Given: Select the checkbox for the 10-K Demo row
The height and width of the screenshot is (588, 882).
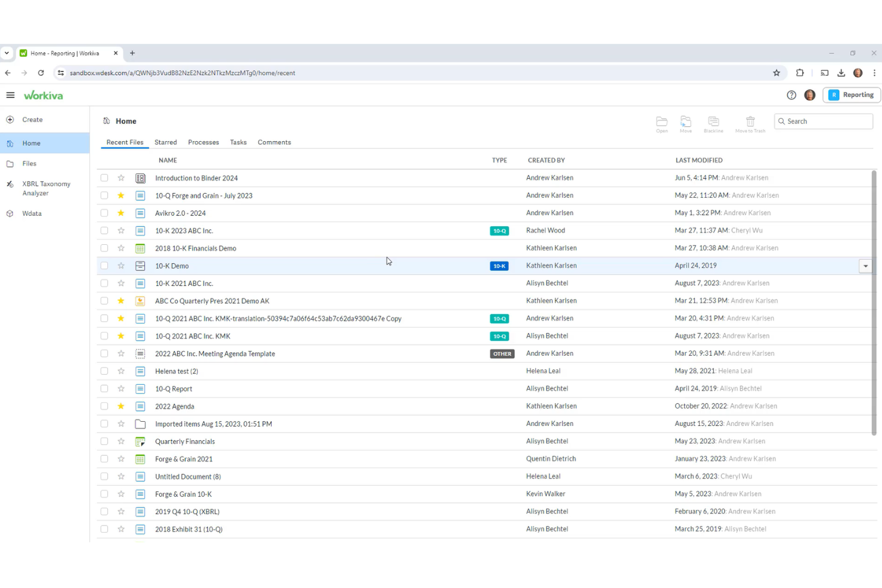Looking at the screenshot, I should coord(104,266).
